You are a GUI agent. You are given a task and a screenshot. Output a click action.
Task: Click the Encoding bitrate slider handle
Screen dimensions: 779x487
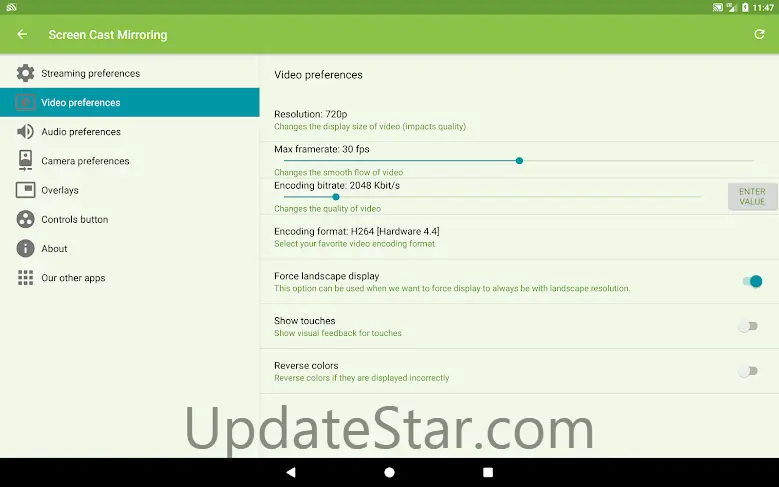point(336,197)
